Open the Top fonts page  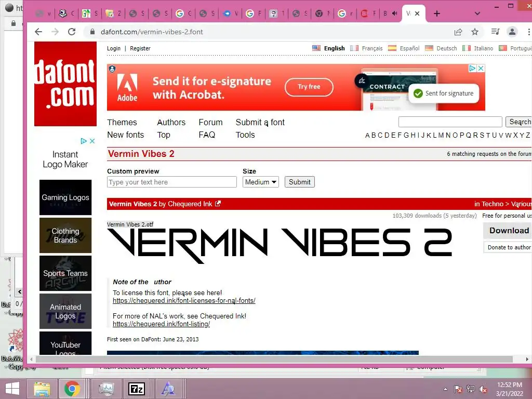point(164,135)
